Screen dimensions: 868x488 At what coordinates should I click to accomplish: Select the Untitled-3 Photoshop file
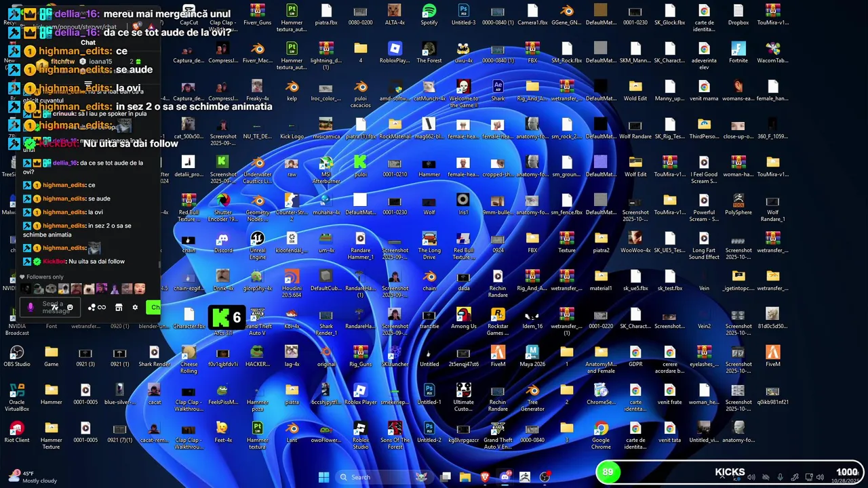click(x=463, y=14)
